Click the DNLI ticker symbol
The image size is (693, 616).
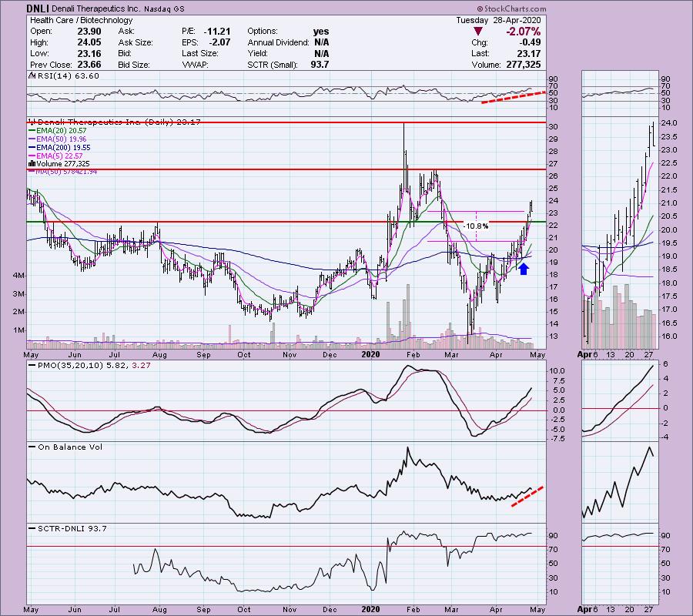click(x=38, y=8)
